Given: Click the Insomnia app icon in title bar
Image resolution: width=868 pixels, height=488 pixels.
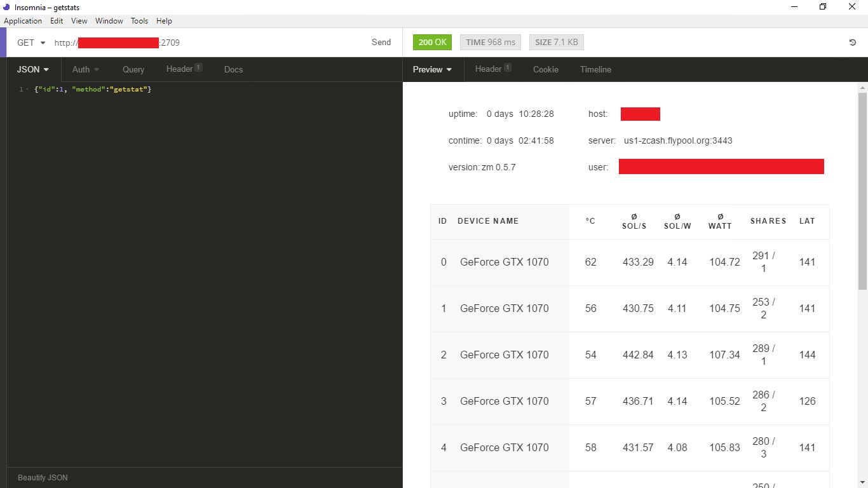Looking at the screenshot, I should point(7,7).
